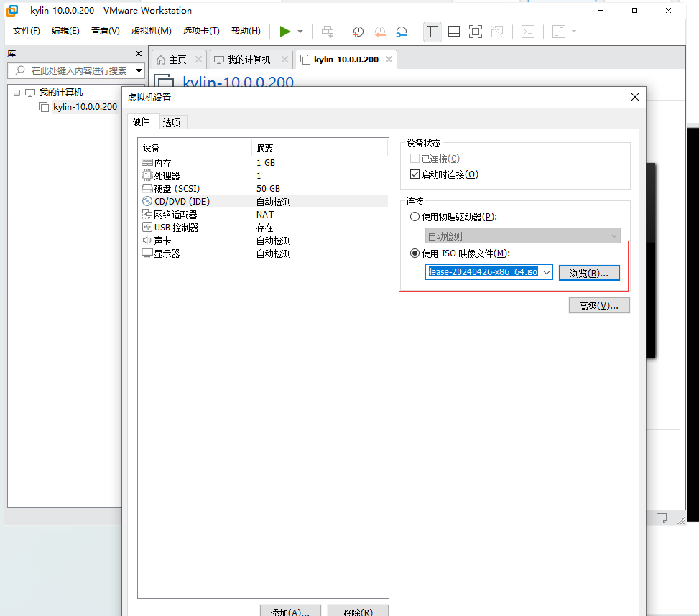Click the revert to snapshot icon
Viewport: 699px width, 616px height.
(x=380, y=31)
